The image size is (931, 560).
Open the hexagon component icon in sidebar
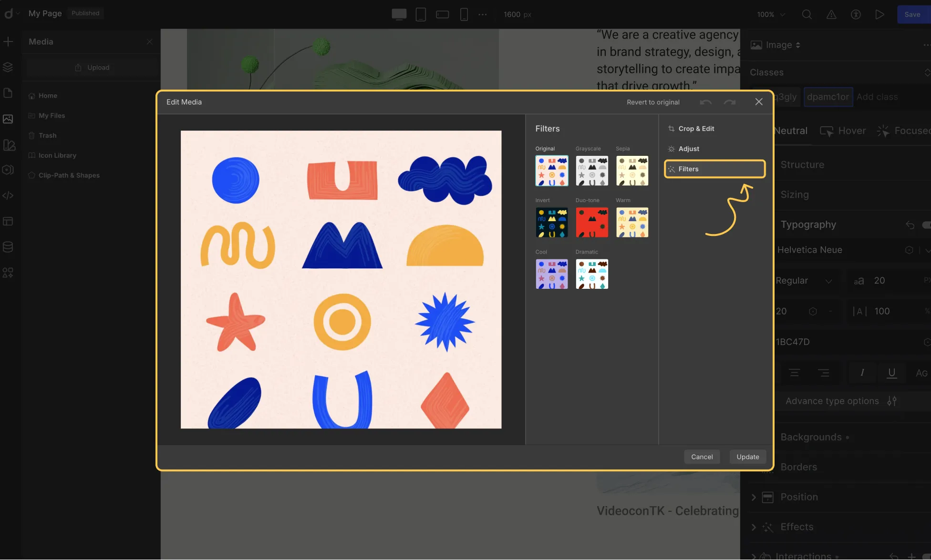(8, 170)
